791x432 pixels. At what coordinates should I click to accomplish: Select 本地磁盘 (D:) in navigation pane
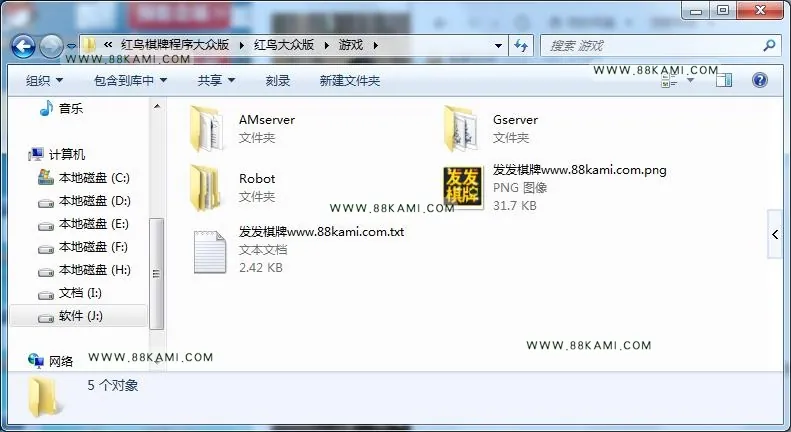coord(85,201)
